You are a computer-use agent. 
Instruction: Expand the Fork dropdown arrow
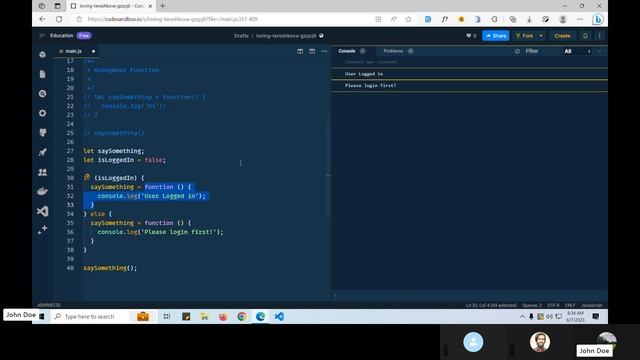pos(541,36)
